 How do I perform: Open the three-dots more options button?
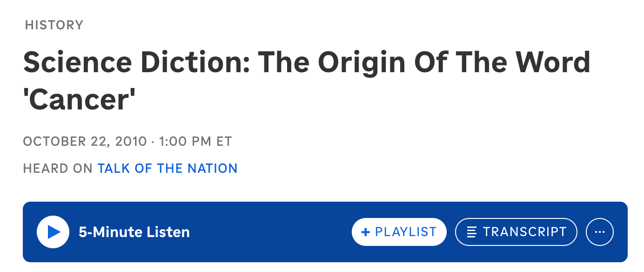[x=600, y=232]
